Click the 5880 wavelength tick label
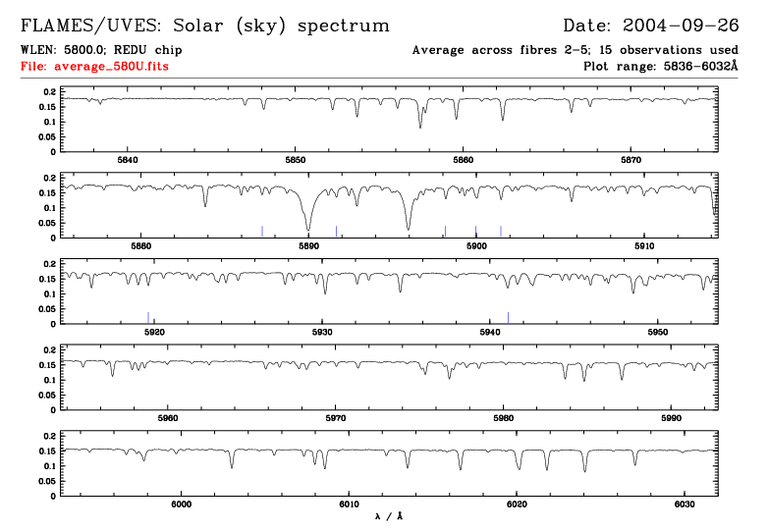Image resolution: width=768 pixels, height=532 pixels. point(141,246)
